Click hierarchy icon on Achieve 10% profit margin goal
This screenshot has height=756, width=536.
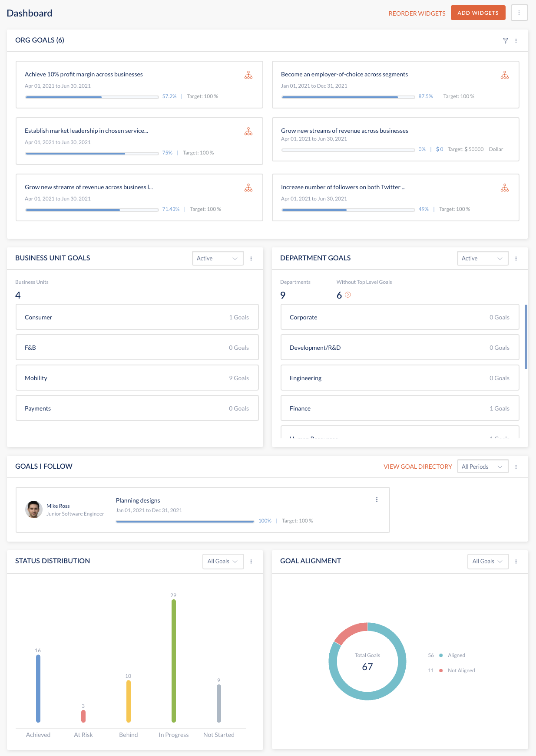coord(248,75)
